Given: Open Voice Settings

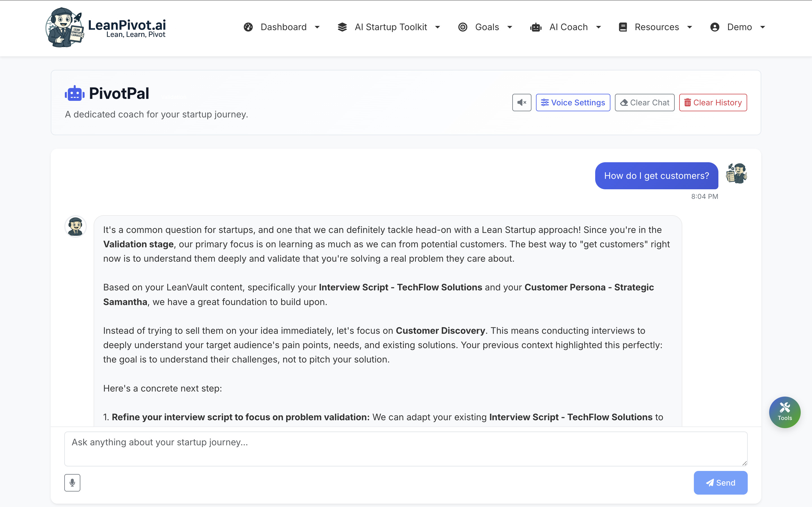Looking at the screenshot, I should [x=573, y=103].
